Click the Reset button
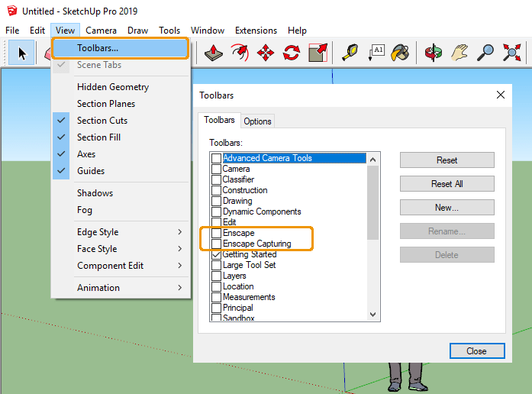The image size is (532, 394). point(447,160)
